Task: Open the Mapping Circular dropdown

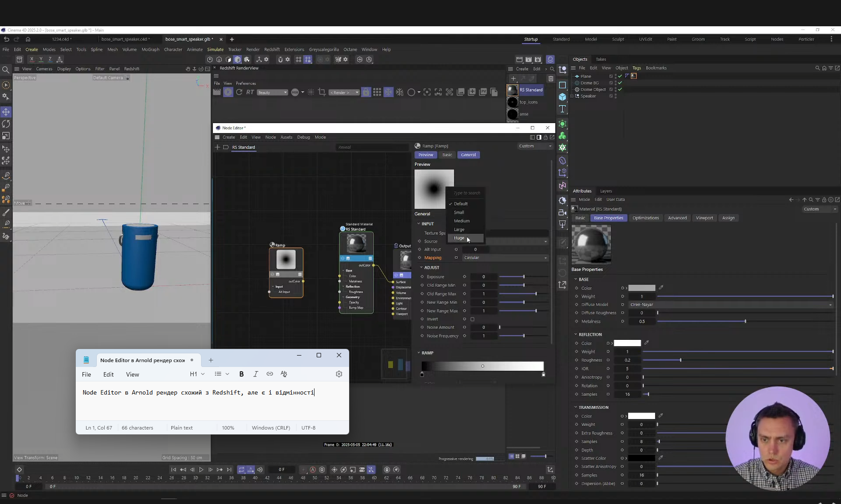Action: tap(505, 258)
